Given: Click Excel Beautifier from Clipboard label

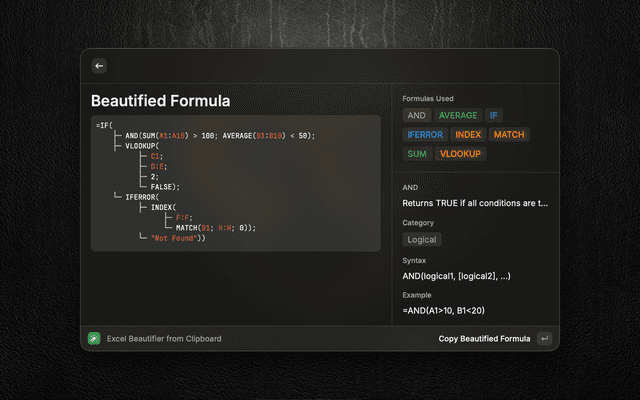Looking at the screenshot, I should tap(164, 339).
